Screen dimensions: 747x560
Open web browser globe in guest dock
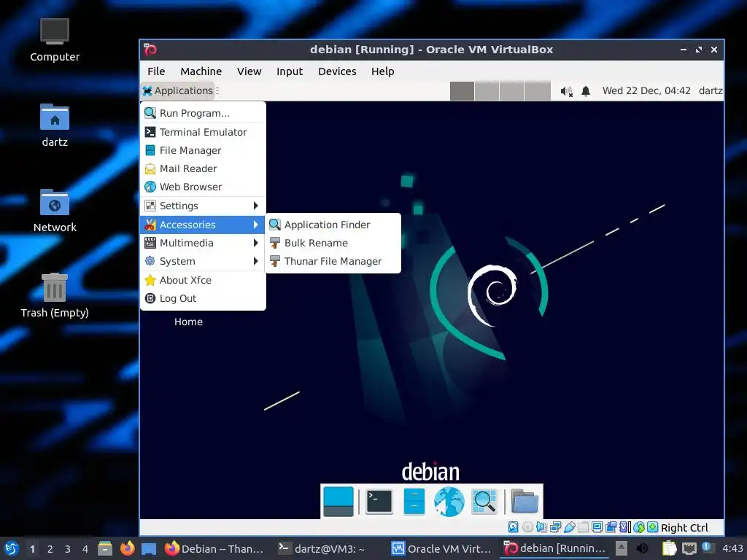click(449, 502)
